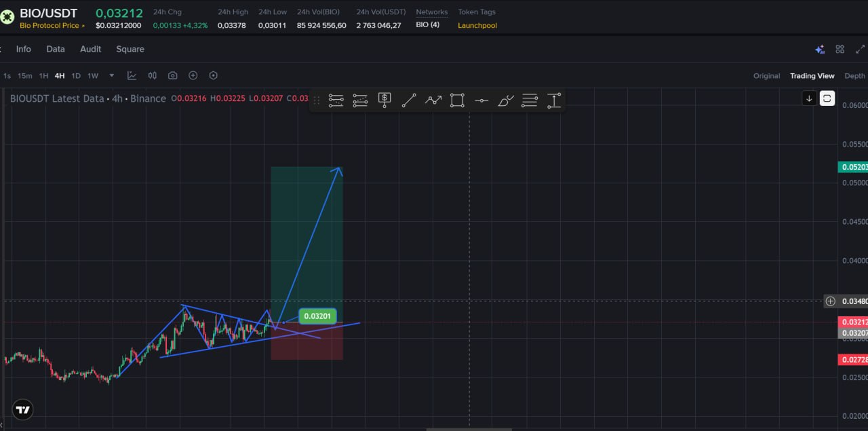This screenshot has width=868, height=431.
Task: Click the TradingView logo on the chart
Action: (x=22, y=409)
